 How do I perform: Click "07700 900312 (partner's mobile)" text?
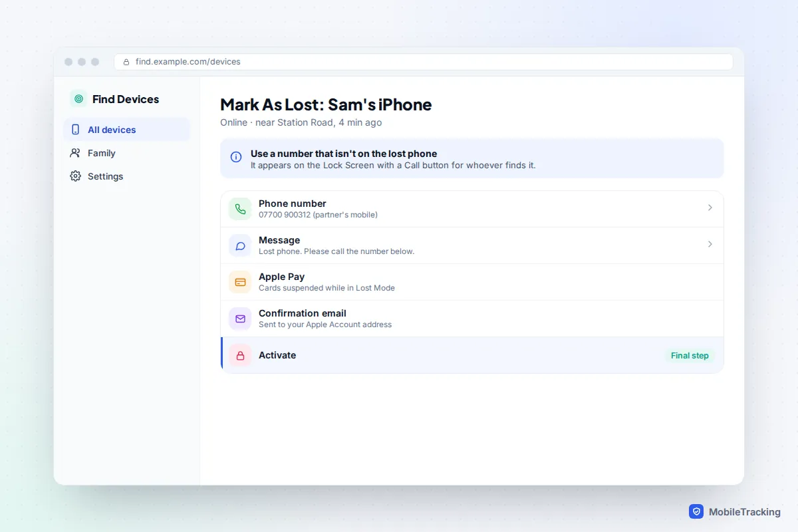coord(318,215)
